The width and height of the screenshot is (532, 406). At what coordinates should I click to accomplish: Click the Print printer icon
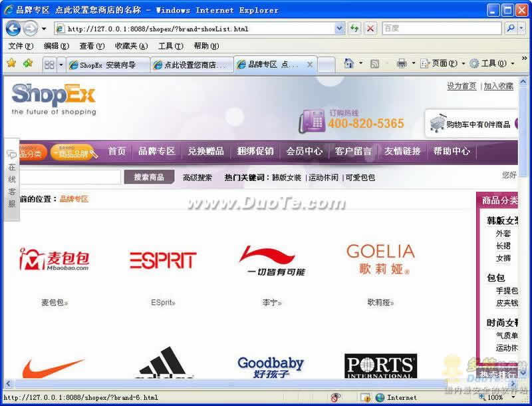402,63
